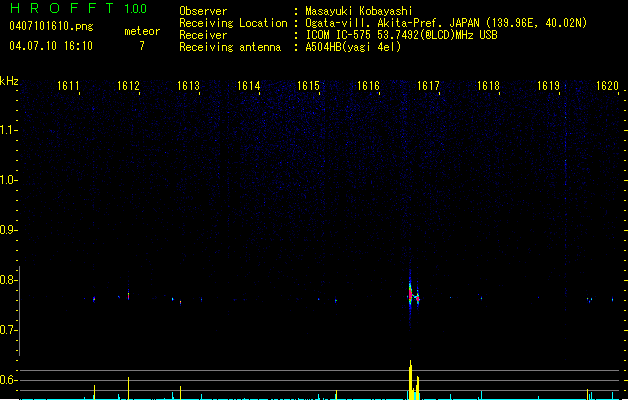Click the 1615 time axis label

[x=308, y=85]
